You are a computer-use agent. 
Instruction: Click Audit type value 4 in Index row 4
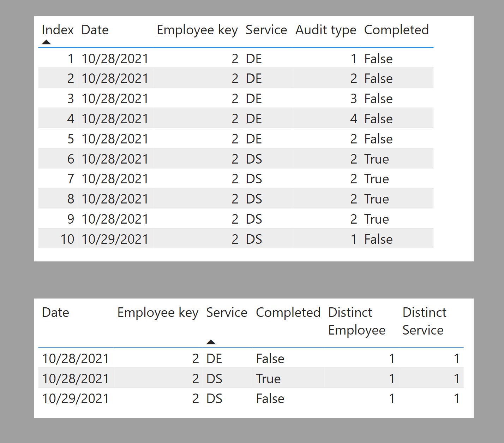[354, 119]
